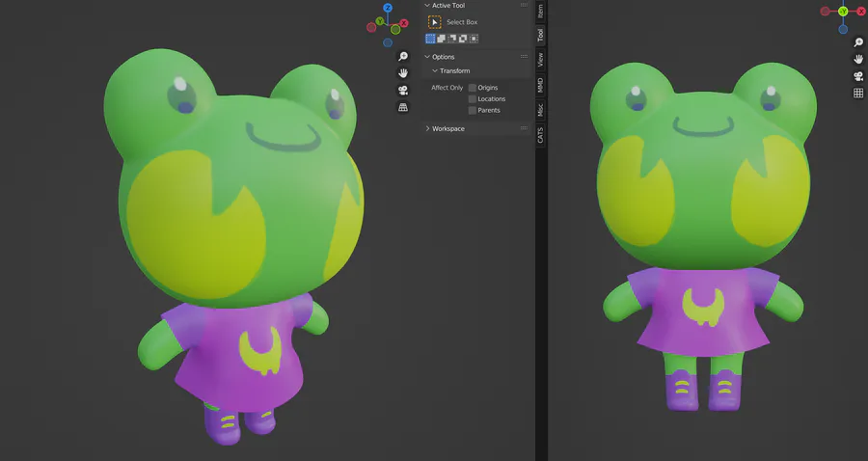This screenshot has width=868, height=461.
Task: Click the negative Z blue circle on right gizmo
Action: click(843, 29)
